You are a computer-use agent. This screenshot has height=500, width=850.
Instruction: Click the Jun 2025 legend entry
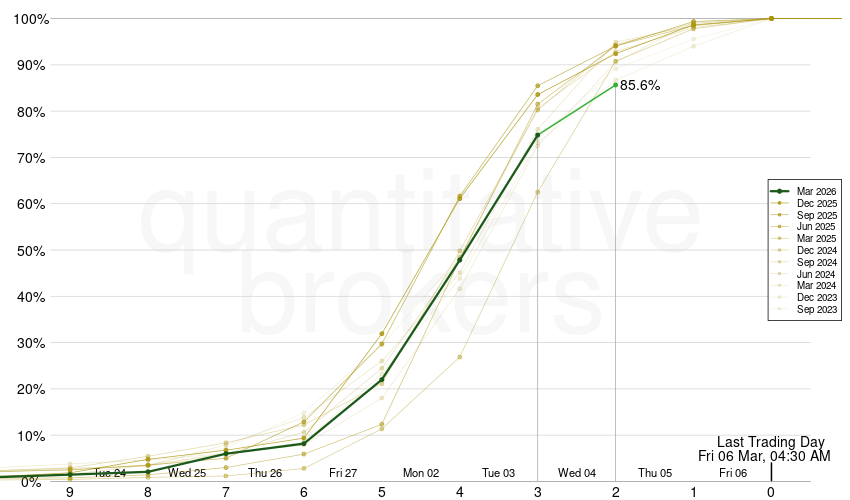(x=816, y=227)
